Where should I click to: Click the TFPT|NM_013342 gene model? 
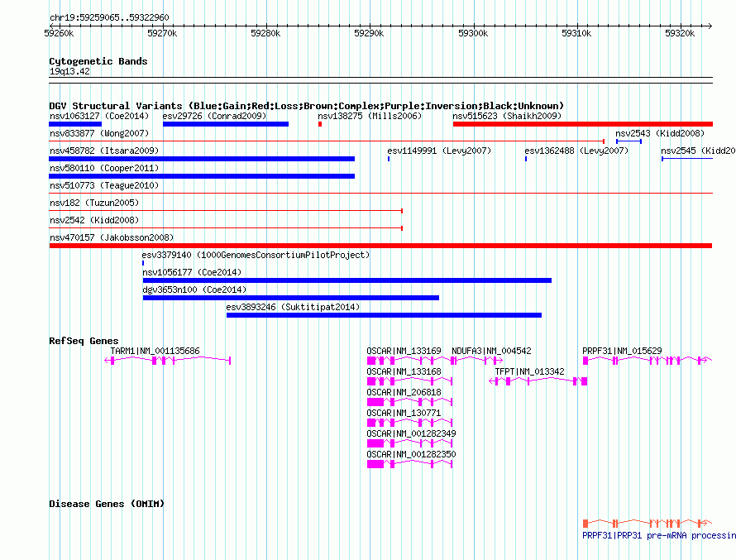click(538, 381)
